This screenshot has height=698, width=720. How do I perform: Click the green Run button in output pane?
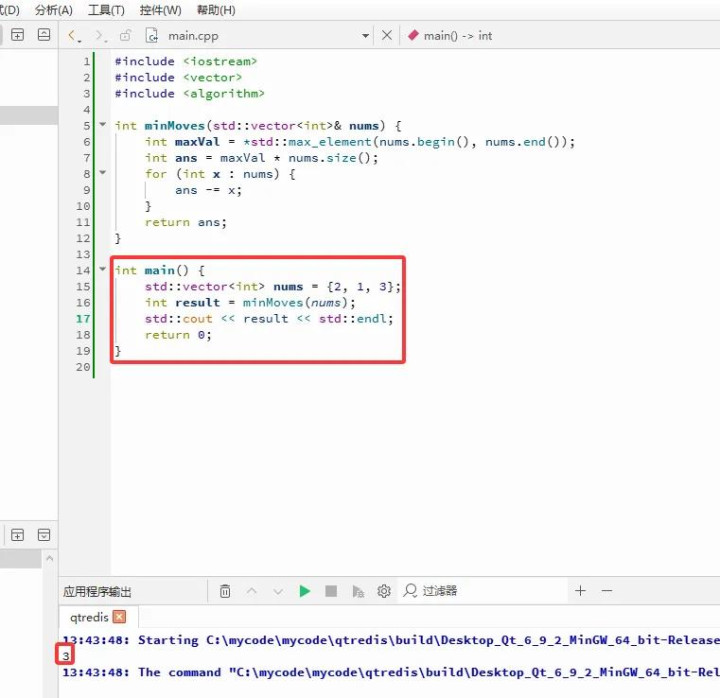point(305,591)
